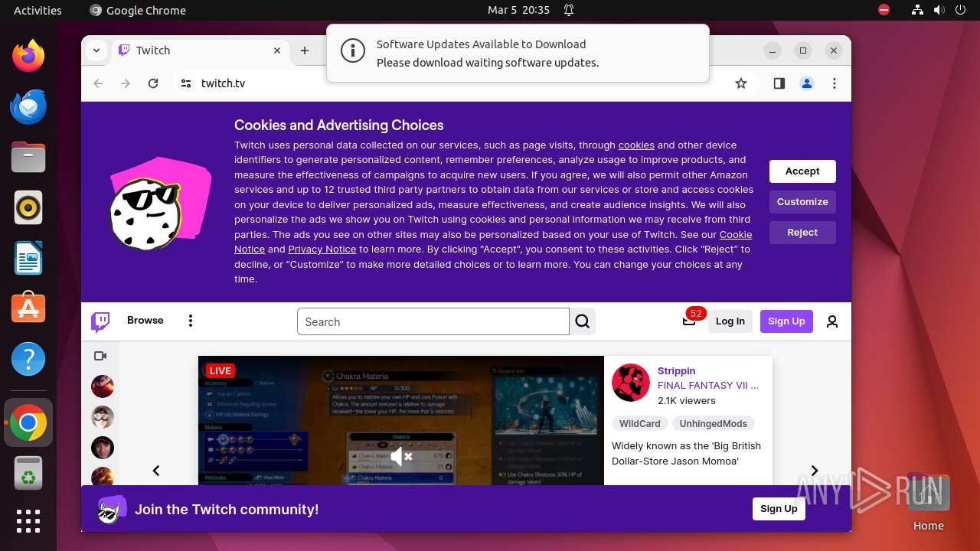Launch Thunderbird mail from dock
The image size is (980, 551).
(x=28, y=106)
